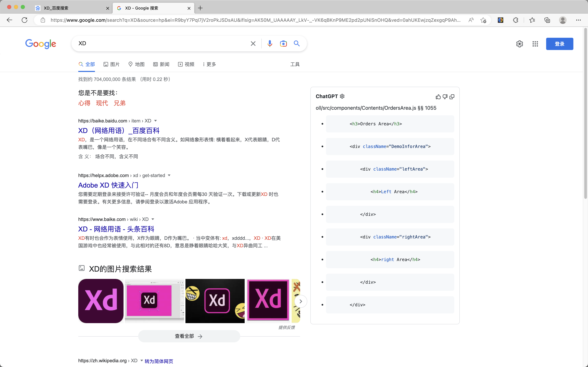Open the ChatGPT panel settings gear
Screen dimensions: 588x367
click(x=342, y=96)
